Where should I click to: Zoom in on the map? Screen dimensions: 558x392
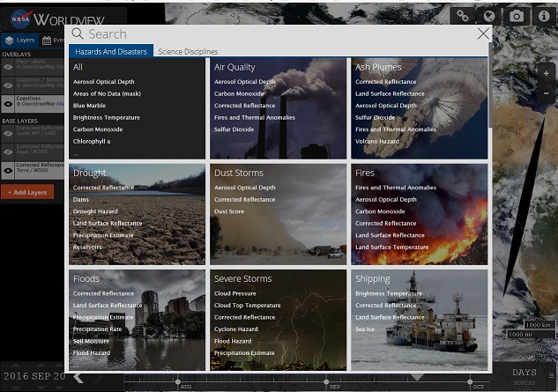547,74
